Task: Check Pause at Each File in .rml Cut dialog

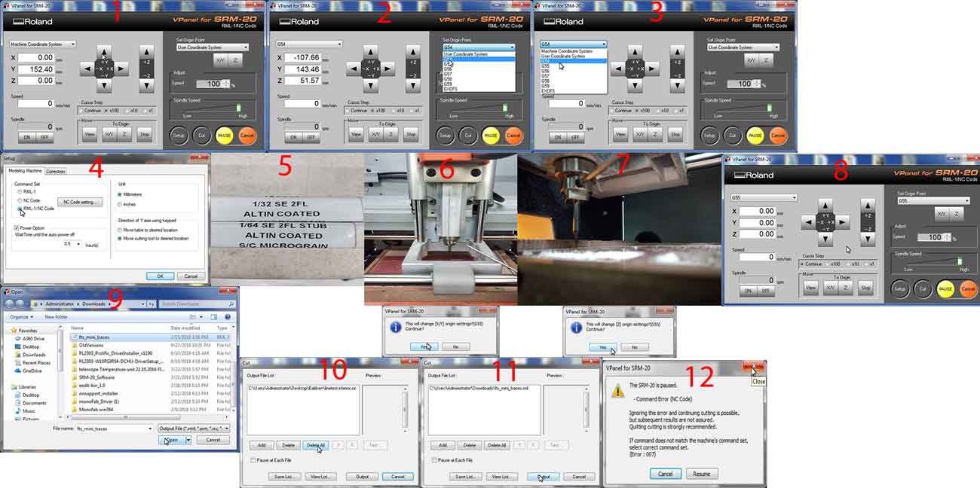Action: click(434, 459)
